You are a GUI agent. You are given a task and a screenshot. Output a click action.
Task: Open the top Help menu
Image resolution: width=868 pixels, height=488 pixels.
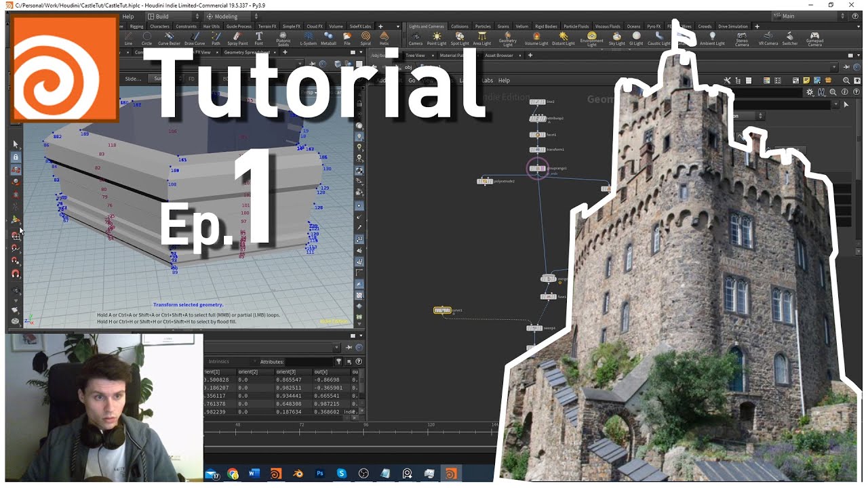pos(128,16)
